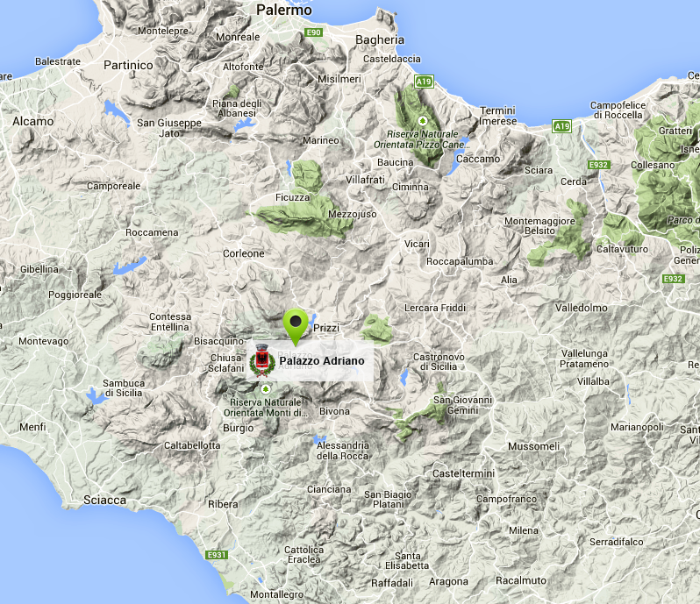Viewport: 700px width, 604px height.
Task: Click the Montevago label
Action: coord(44,341)
